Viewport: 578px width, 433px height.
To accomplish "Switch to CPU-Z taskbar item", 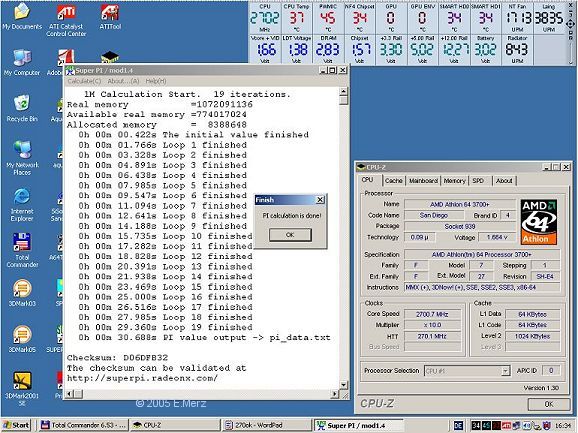I will click(x=175, y=425).
